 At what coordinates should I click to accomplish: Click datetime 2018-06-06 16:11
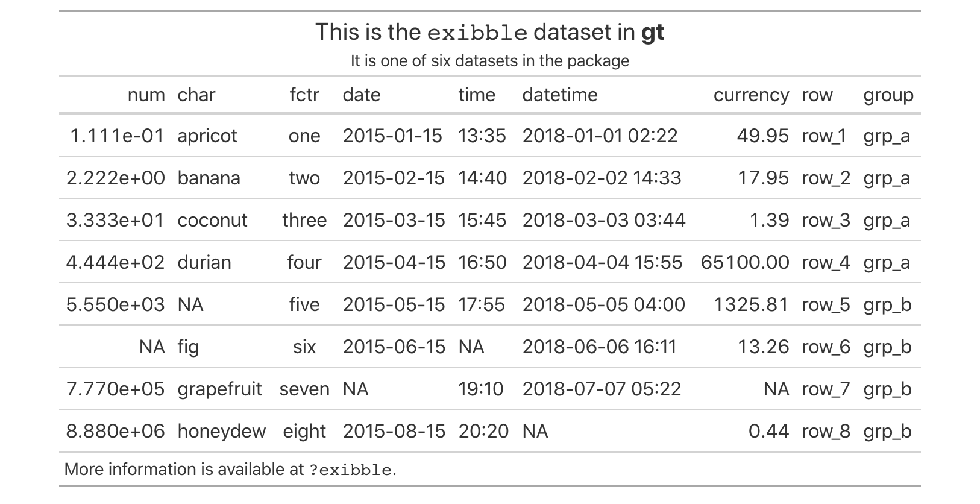tap(599, 347)
